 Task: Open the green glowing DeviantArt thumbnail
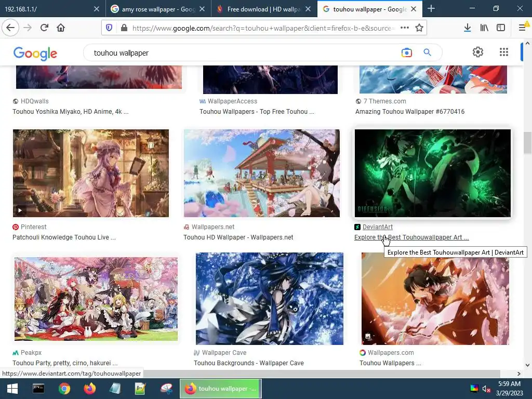click(432, 173)
